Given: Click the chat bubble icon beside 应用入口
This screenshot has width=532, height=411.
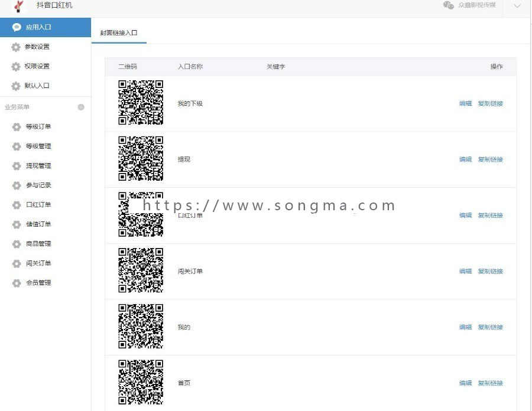Looking at the screenshot, I should coord(17,27).
